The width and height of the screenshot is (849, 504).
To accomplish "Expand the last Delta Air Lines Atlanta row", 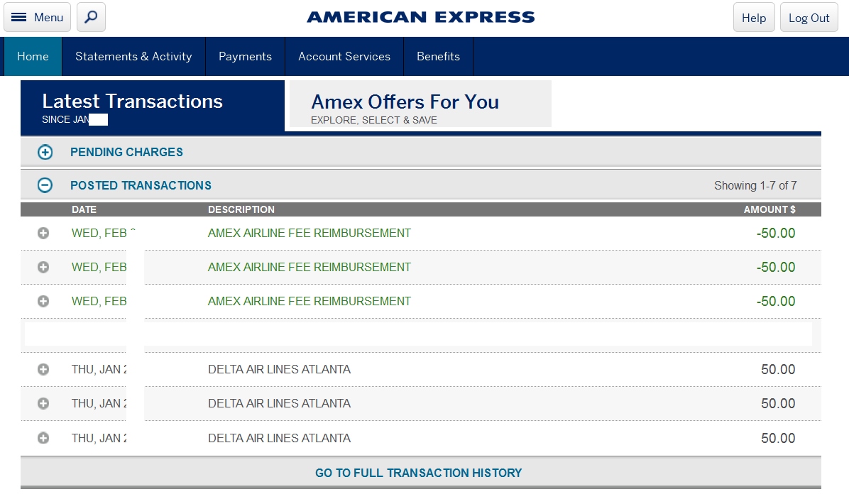I will [x=43, y=438].
